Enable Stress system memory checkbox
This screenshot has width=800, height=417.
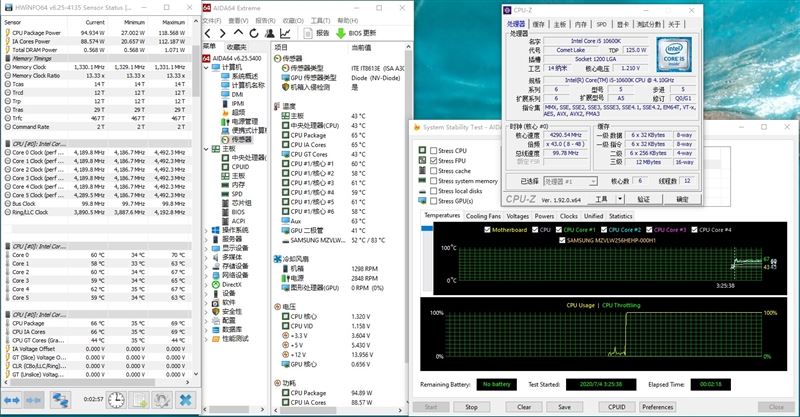tap(433, 181)
